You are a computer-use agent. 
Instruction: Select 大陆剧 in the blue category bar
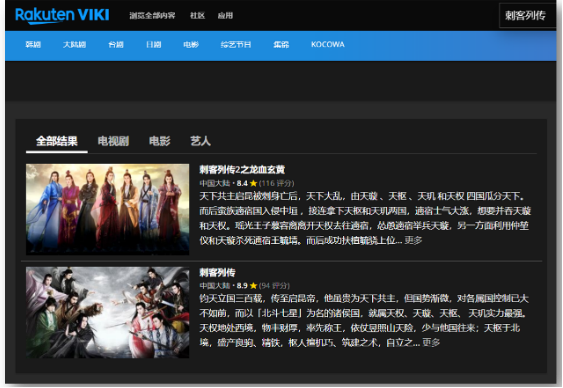tap(74, 45)
